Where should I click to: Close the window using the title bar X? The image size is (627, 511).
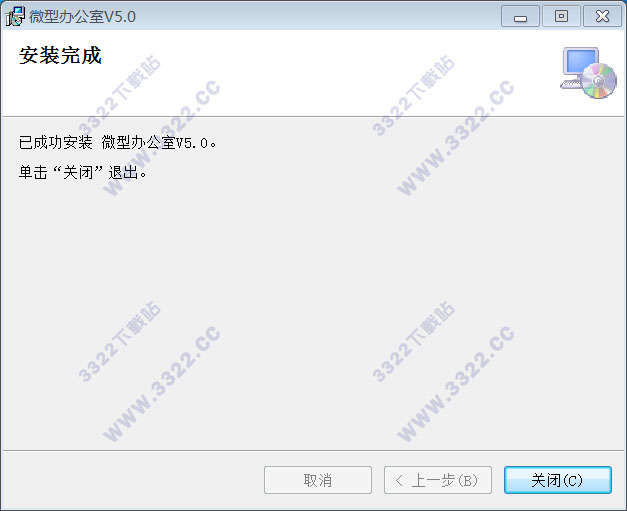click(602, 16)
